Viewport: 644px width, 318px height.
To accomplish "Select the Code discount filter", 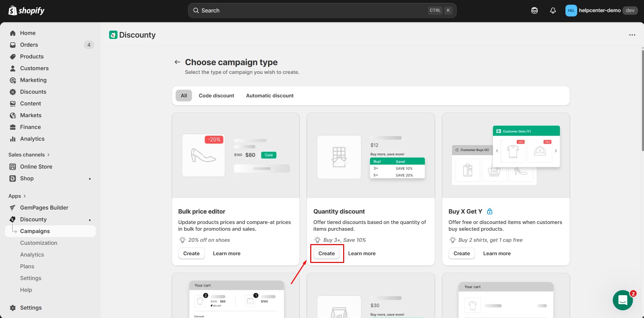I will (x=216, y=95).
